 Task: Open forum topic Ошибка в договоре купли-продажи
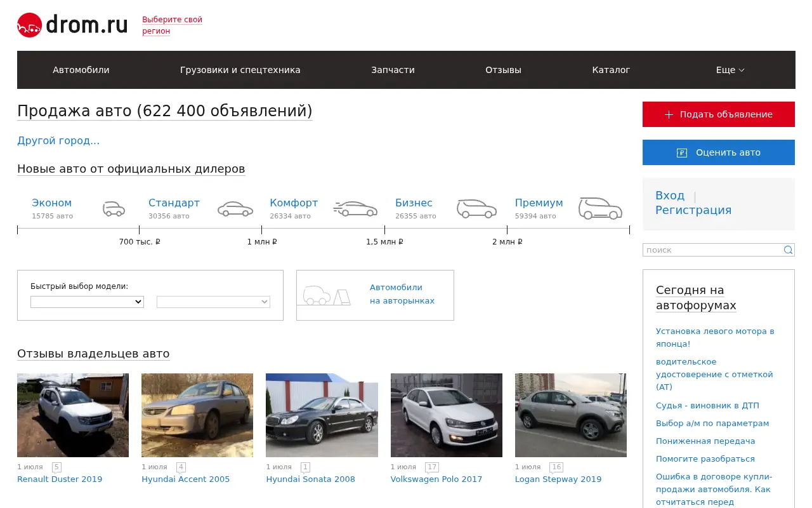(714, 490)
